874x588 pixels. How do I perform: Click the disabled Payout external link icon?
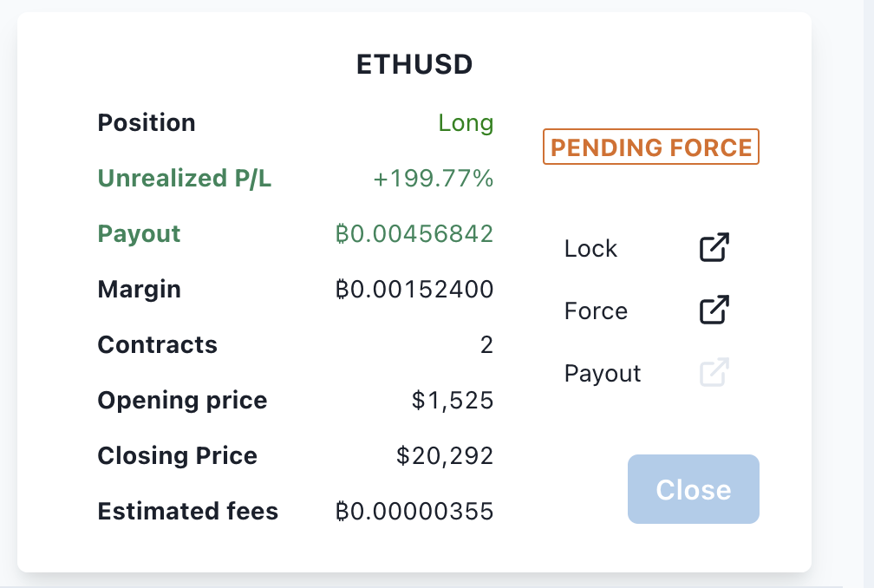pos(713,372)
